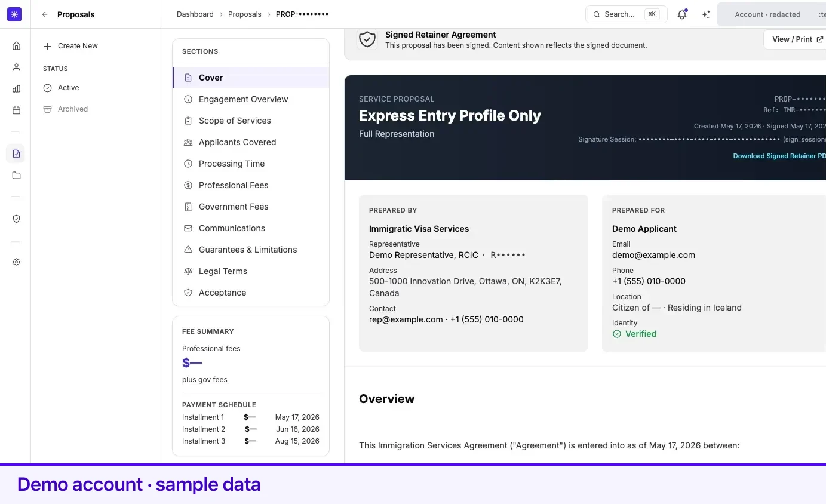Click the signed shield icon in banner
The width and height of the screenshot is (826, 504).
(367, 39)
